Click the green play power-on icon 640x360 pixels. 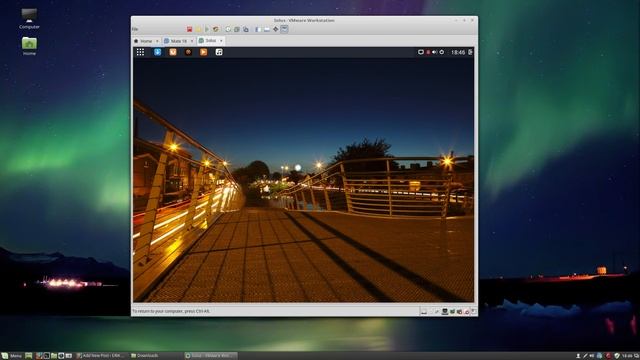[x=207, y=29]
